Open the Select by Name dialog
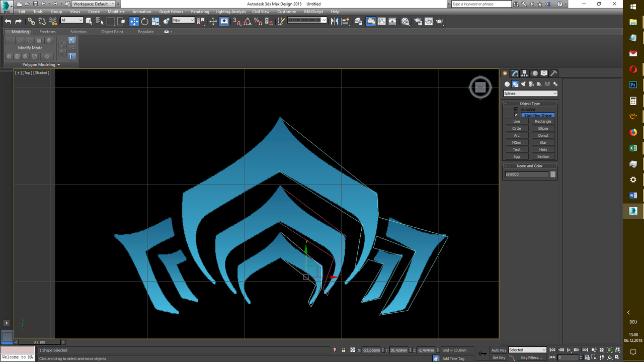The image size is (644, 362). 100,21
